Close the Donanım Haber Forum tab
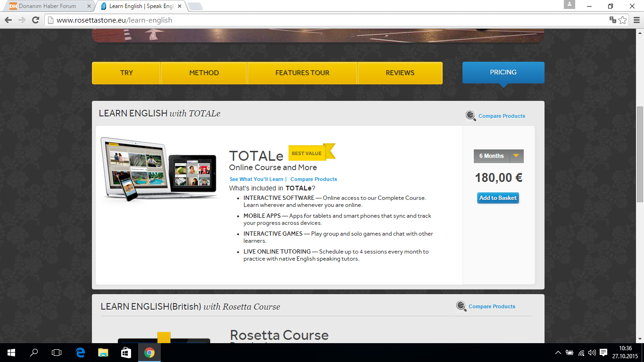 [89, 6]
